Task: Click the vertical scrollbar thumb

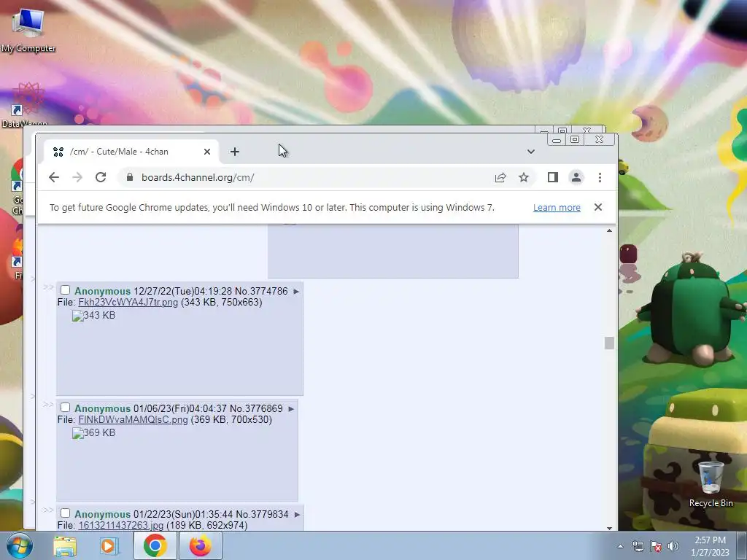Action: point(609,343)
